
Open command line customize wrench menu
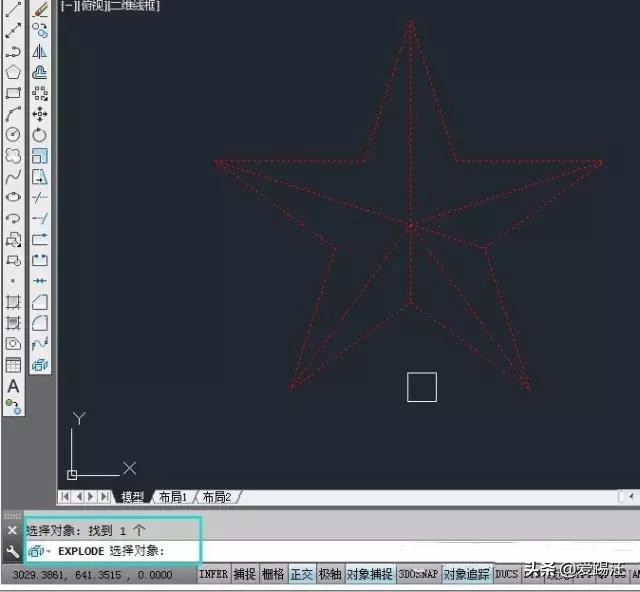pyautogui.click(x=12, y=551)
